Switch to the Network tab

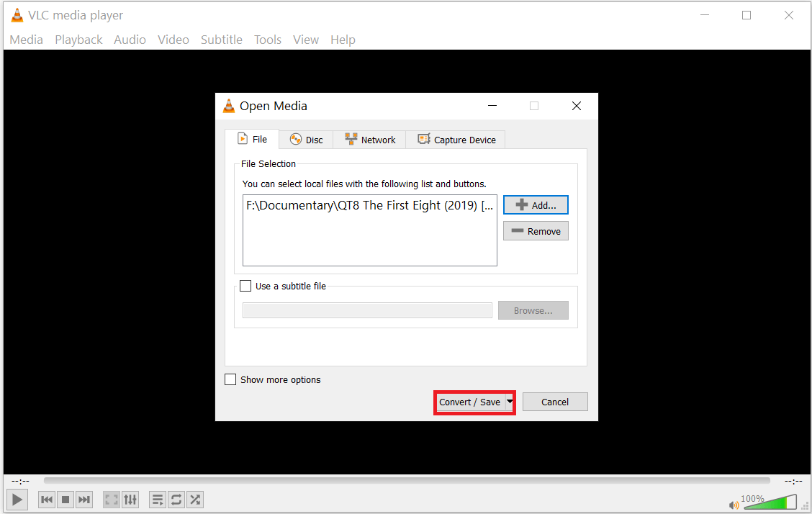370,140
